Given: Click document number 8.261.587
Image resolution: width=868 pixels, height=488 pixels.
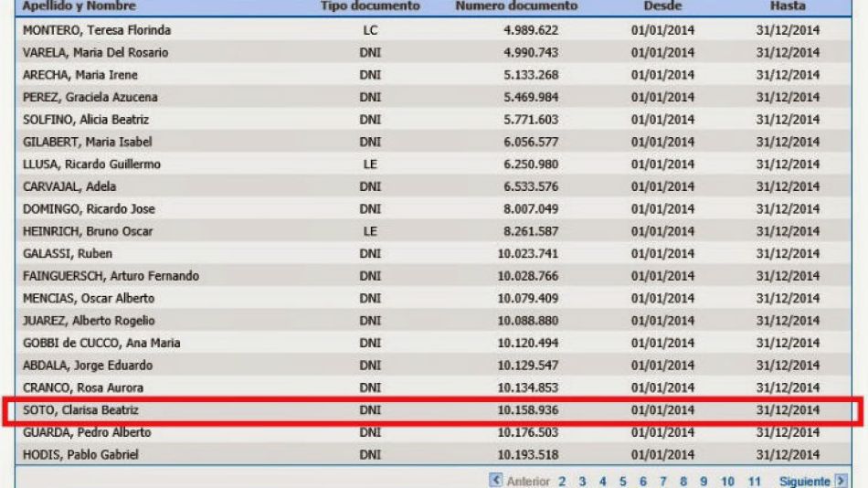Looking at the screenshot, I should coord(531,231).
